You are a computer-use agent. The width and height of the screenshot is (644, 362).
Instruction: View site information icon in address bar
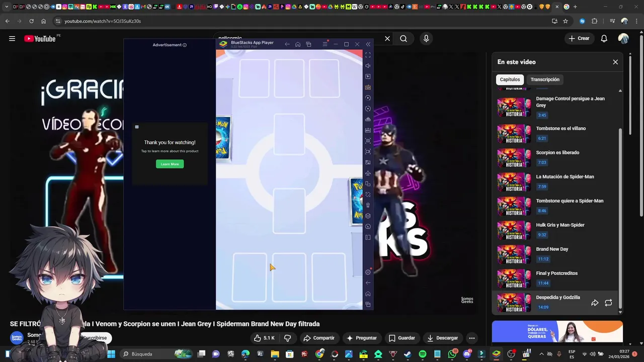(x=58, y=21)
